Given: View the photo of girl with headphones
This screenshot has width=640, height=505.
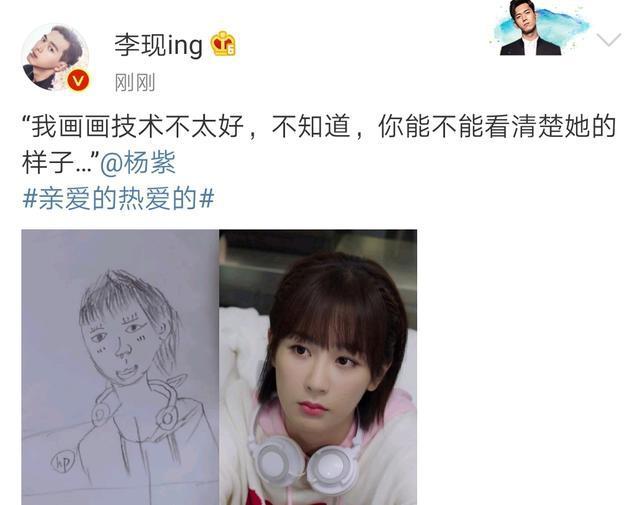Looking at the screenshot, I should pos(318,367).
